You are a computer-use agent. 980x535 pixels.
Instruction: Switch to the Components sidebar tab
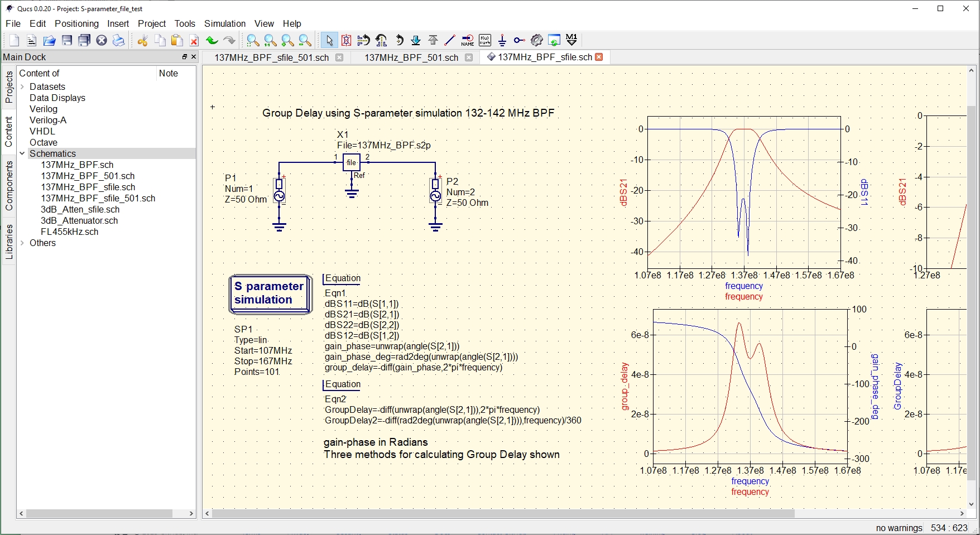(x=8, y=184)
